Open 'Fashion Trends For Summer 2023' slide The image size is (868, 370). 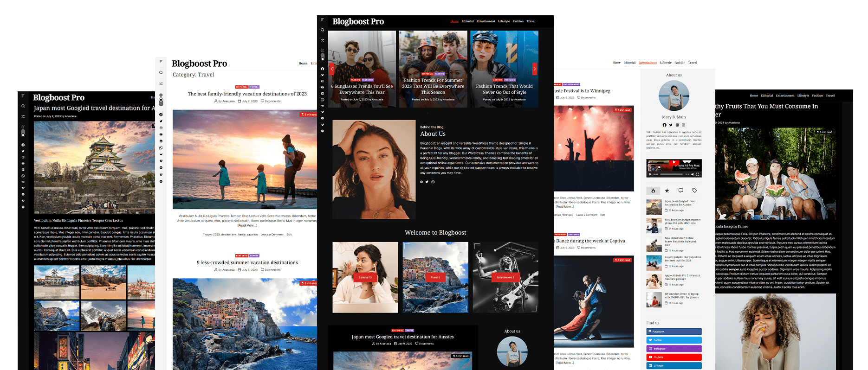(x=433, y=86)
